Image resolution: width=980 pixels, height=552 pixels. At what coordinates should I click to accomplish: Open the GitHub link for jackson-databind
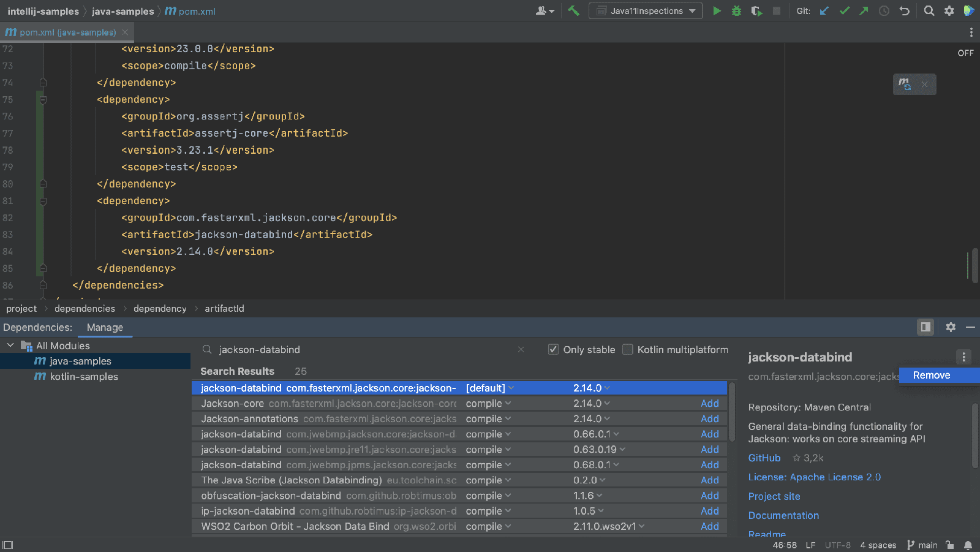coord(764,458)
